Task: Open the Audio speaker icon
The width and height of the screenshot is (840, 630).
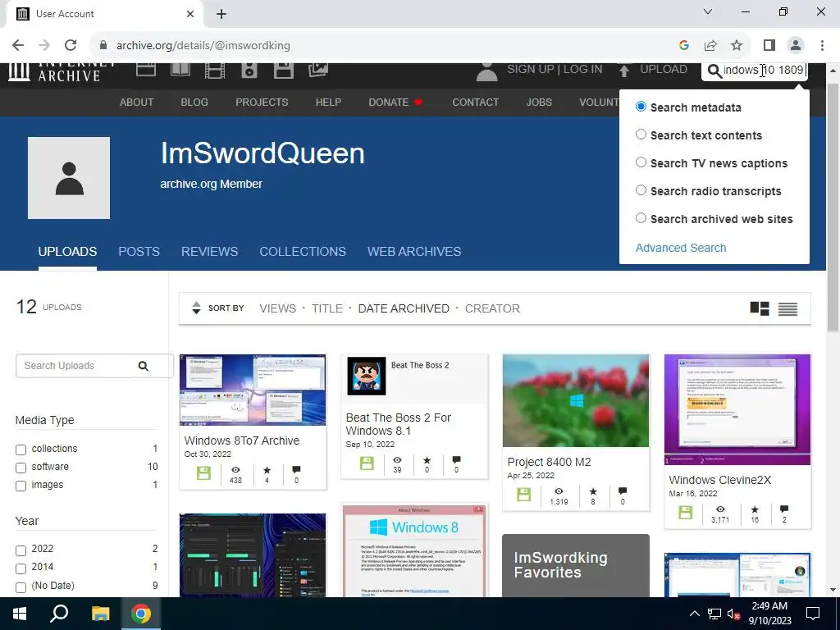Action: [x=249, y=71]
